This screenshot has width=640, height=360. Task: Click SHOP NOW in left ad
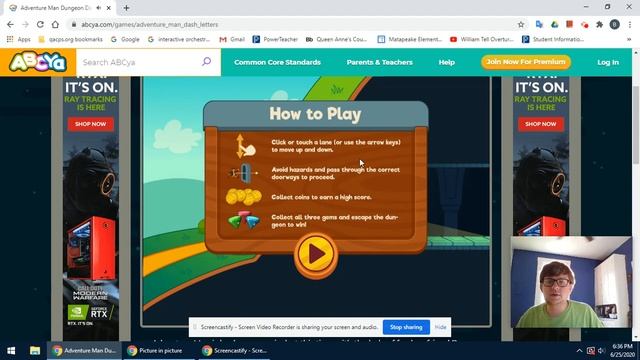pyautogui.click(x=91, y=124)
